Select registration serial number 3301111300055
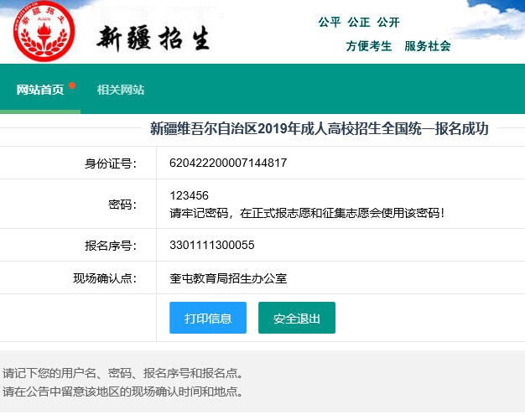This screenshot has width=525, height=420. (x=211, y=245)
